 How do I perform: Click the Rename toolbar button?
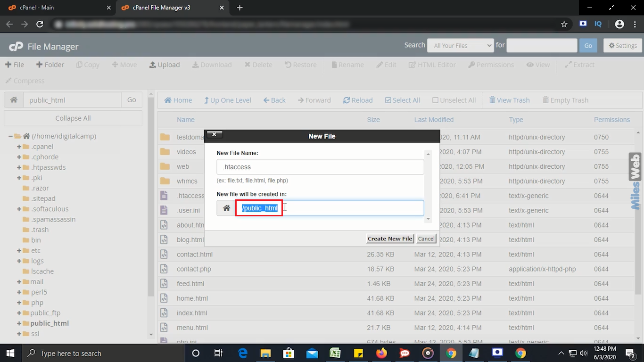[347, 65]
